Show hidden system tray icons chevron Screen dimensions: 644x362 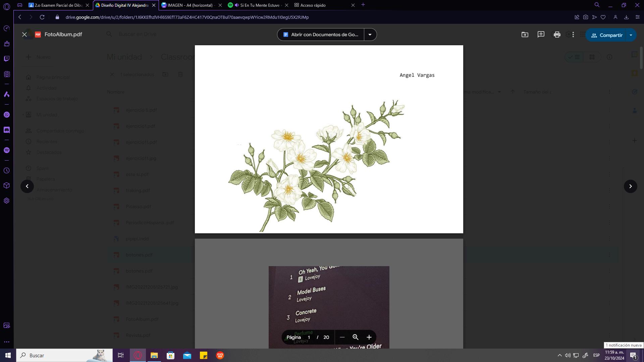tap(559, 355)
